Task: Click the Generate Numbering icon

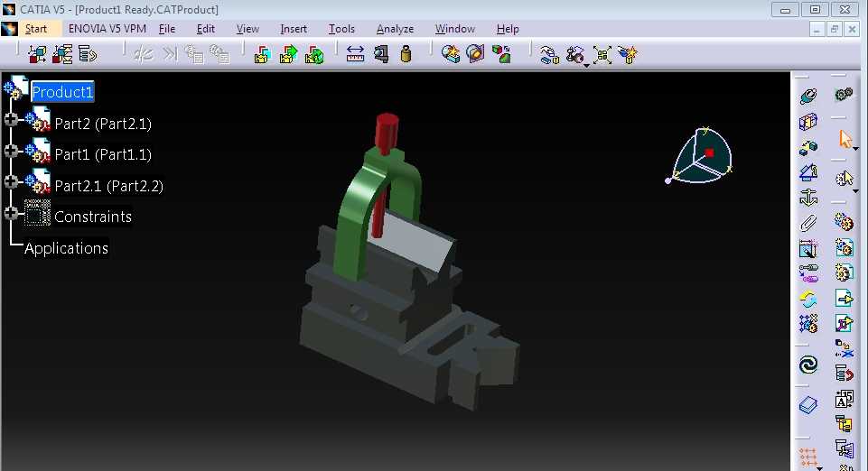Action: (x=844, y=399)
